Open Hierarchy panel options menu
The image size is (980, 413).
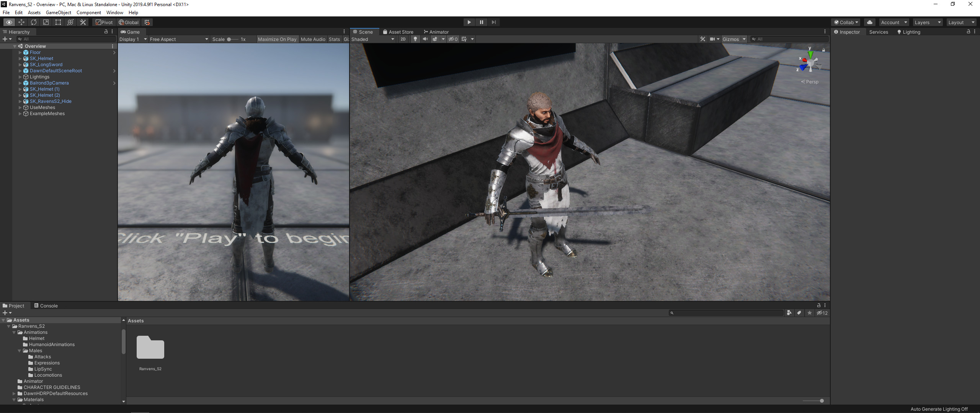112,32
